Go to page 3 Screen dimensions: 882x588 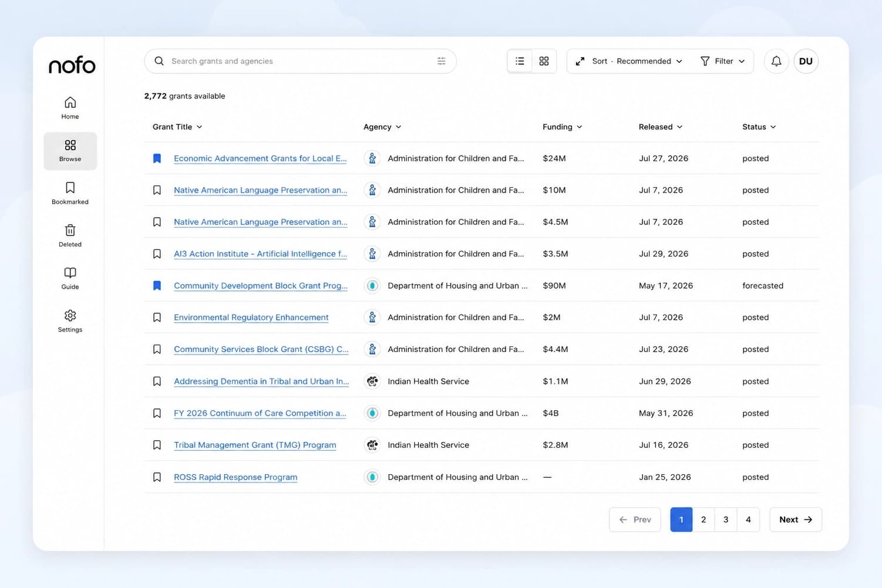(726, 519)
